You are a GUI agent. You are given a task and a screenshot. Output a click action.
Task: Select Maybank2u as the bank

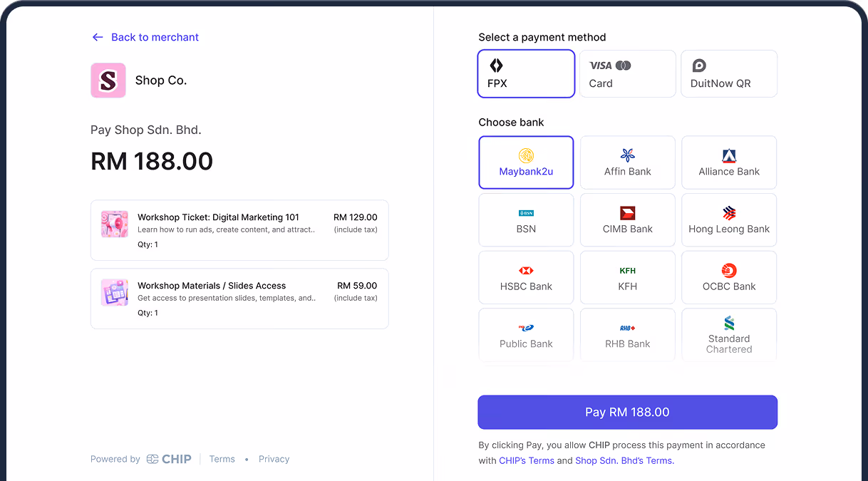[526, 162]
